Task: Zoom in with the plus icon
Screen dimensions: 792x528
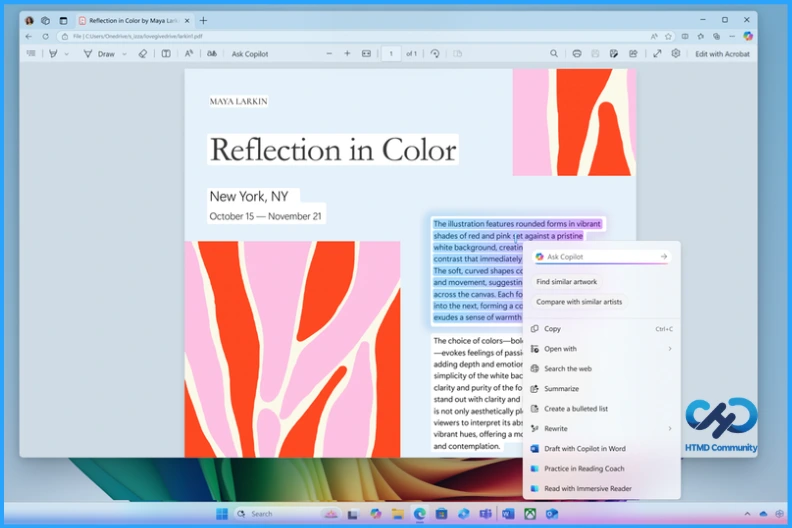Action: pos(347,54)
